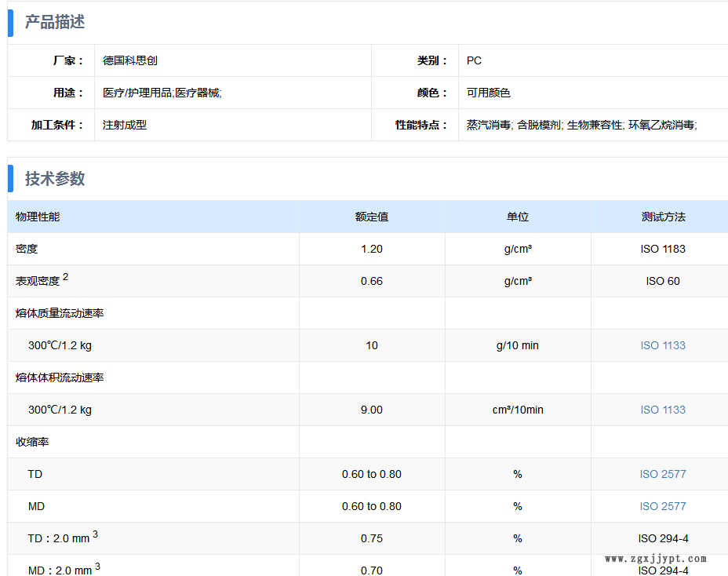This screenshot has height=576, width=728.
Task: Click manufacturer value 德国科思创
Action: [x=130, y=60]
